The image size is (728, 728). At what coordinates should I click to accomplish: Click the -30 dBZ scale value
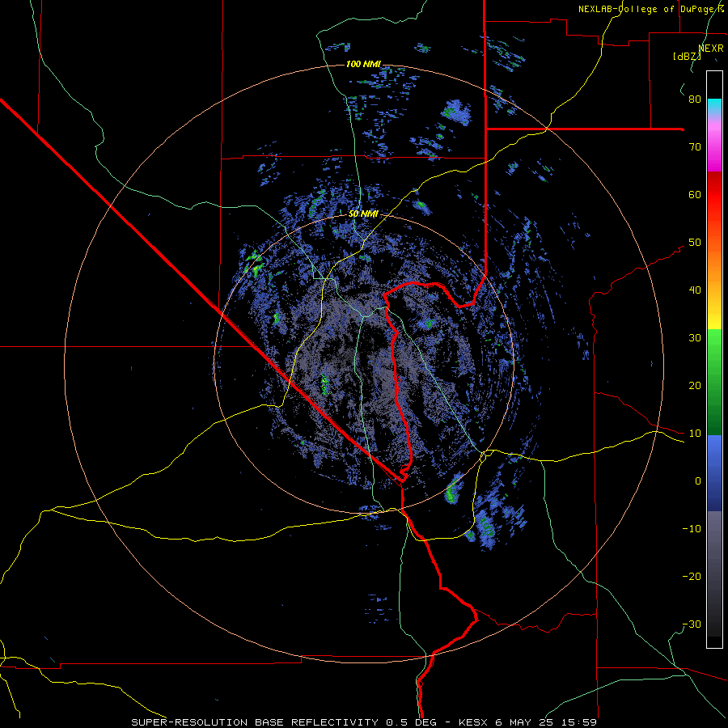click(692, 624)
